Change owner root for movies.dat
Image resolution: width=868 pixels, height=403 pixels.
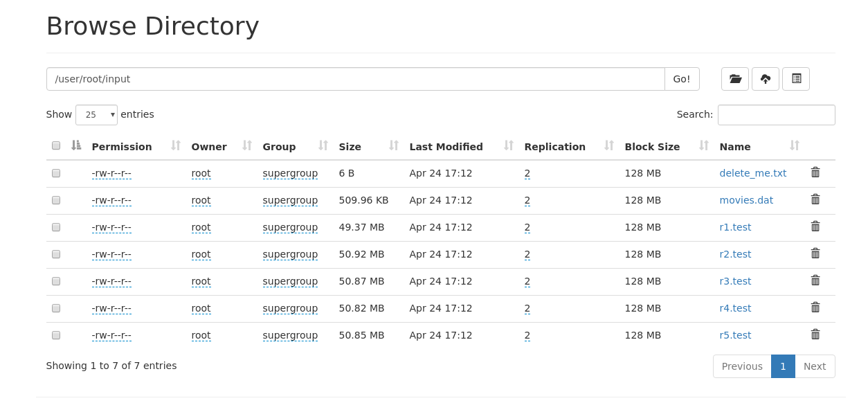point(201,200)
